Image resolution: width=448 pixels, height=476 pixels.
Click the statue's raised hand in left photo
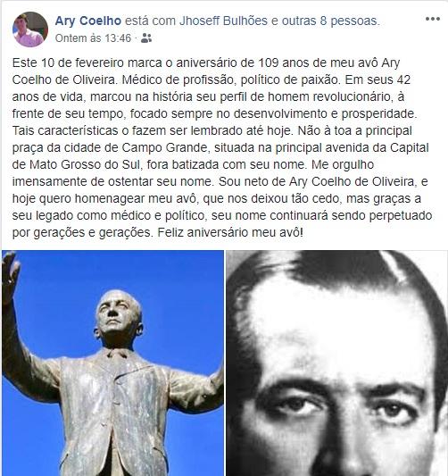tap(11, 273)
